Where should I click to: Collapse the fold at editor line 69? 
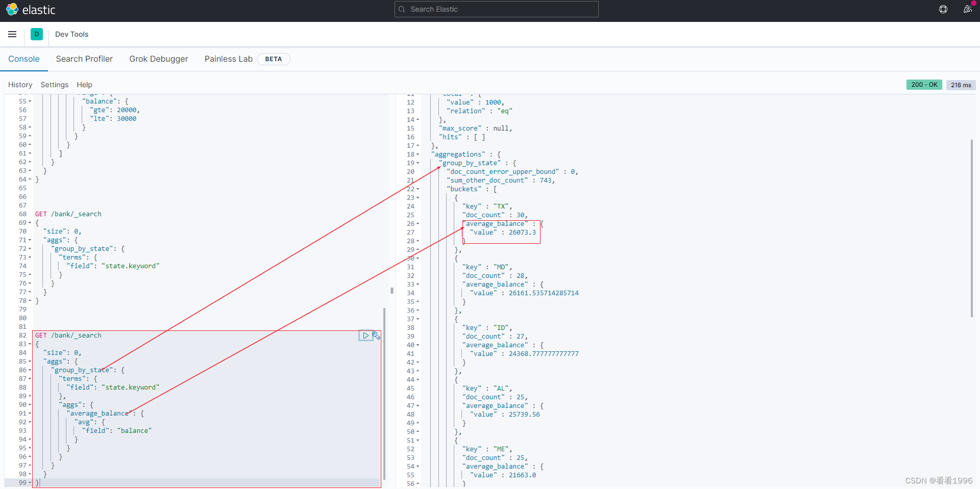[30, 223]
